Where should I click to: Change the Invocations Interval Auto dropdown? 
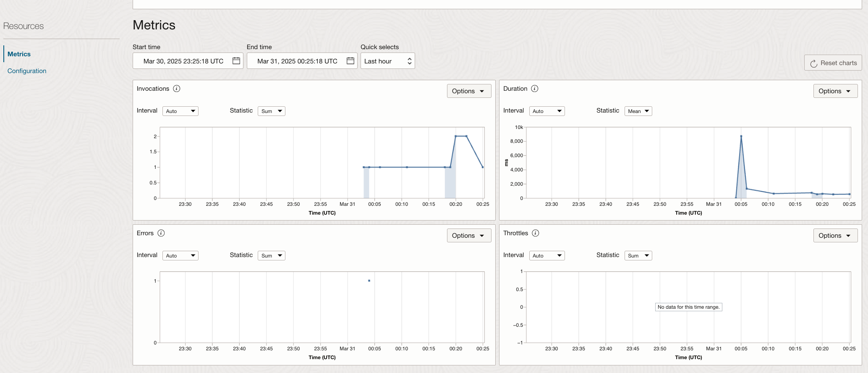click(x=180, y=111)
